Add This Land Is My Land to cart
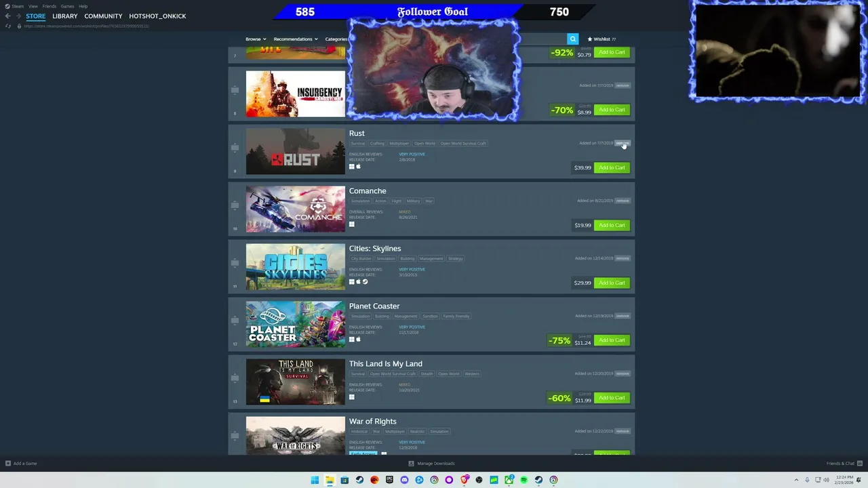The height and width of the screenshot is (488, 868). pyautogui.click(x=612, y=398)
